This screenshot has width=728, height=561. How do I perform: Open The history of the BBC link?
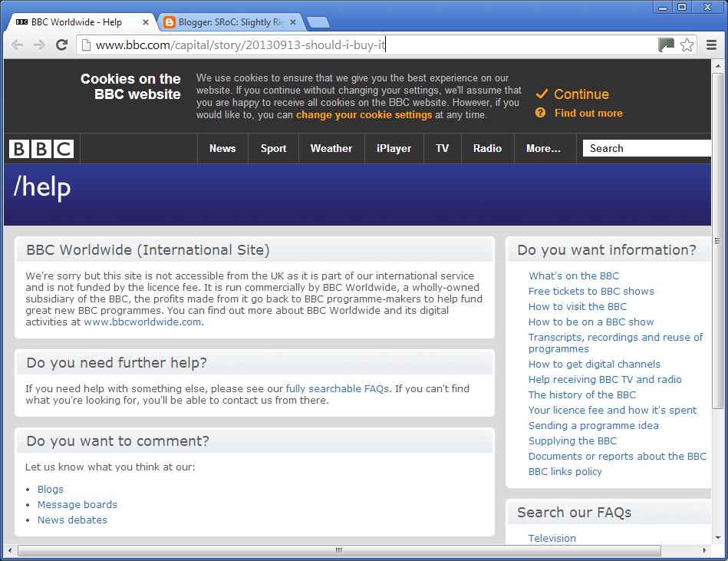pyautogui.click(x=582, y=394)
